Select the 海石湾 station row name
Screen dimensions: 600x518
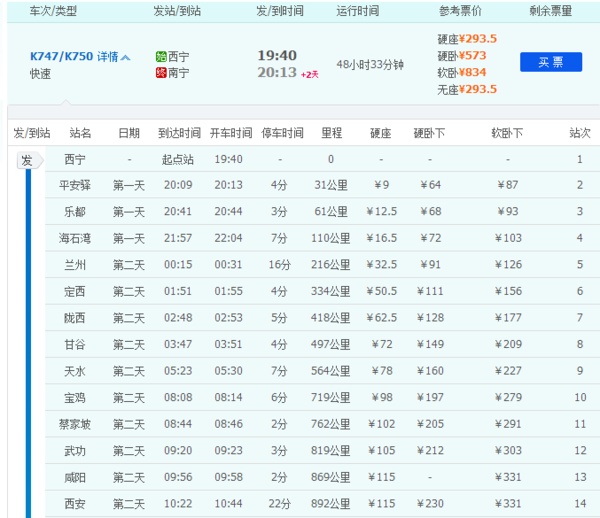click(75, 238)
